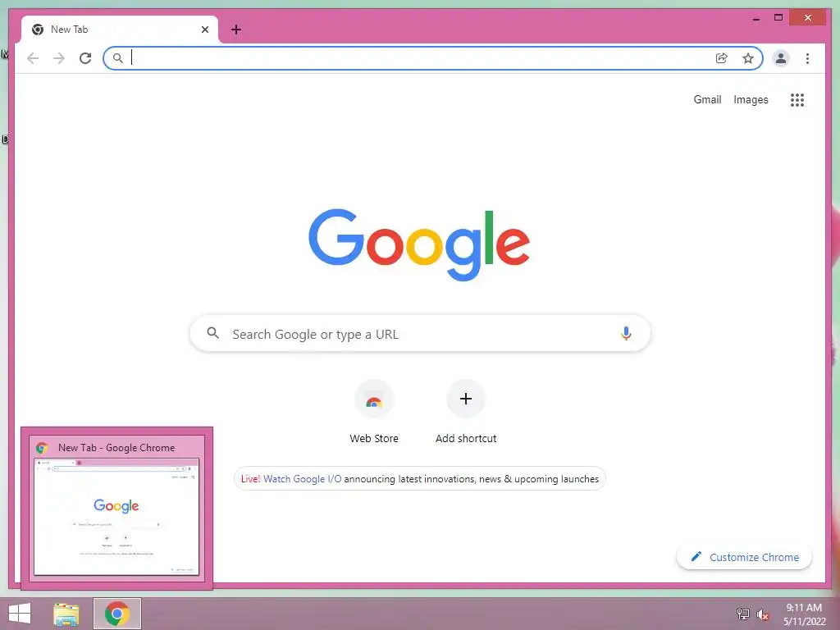840x630 pixels.
Task: Click the Search Google or type a URL box
Action: pyautogui.click(x=420, y=333)
